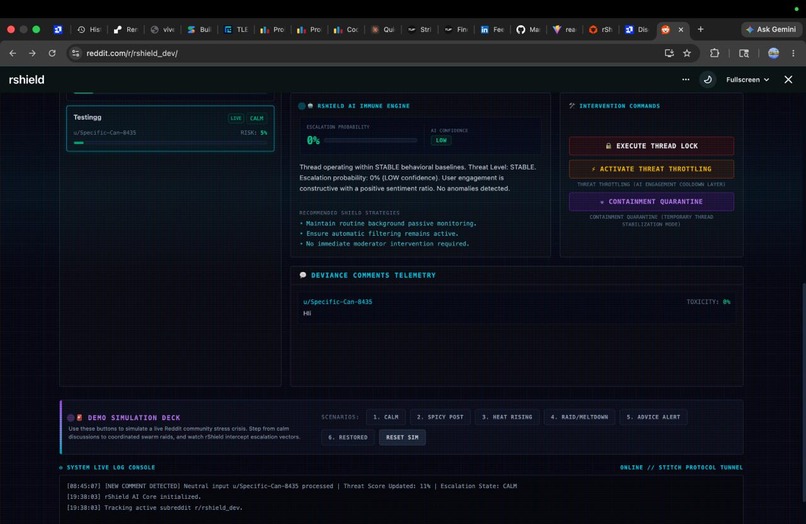Run scenario 5. ADVICE ALERT
The width and height of the screenshot is (806, 524).
pos(653,417)
